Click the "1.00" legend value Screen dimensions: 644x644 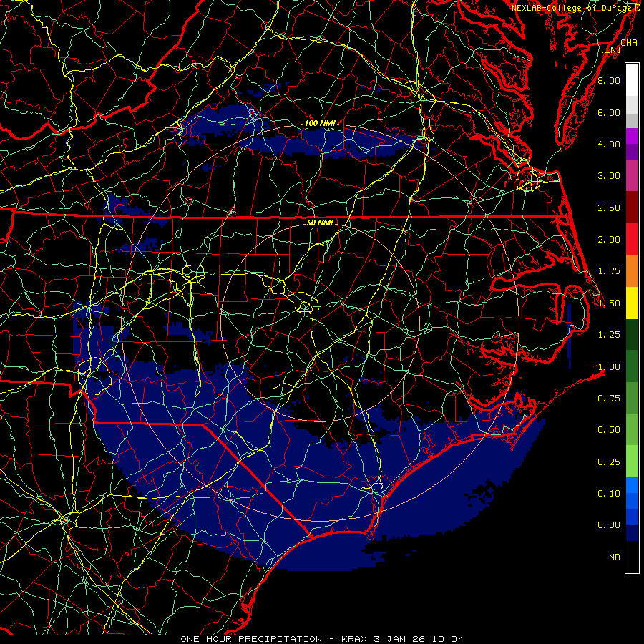coord(609,367)
